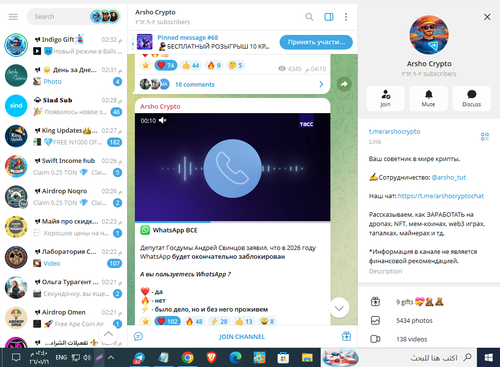Open the Sind Sub chat
This screenshot has height=367, width=500.
(63, 106)
